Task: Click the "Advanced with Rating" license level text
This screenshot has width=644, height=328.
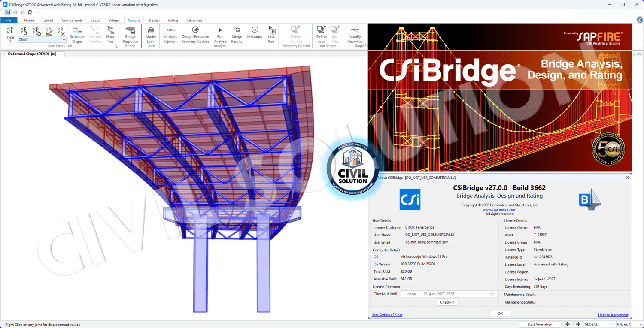Action: (551, 265)
